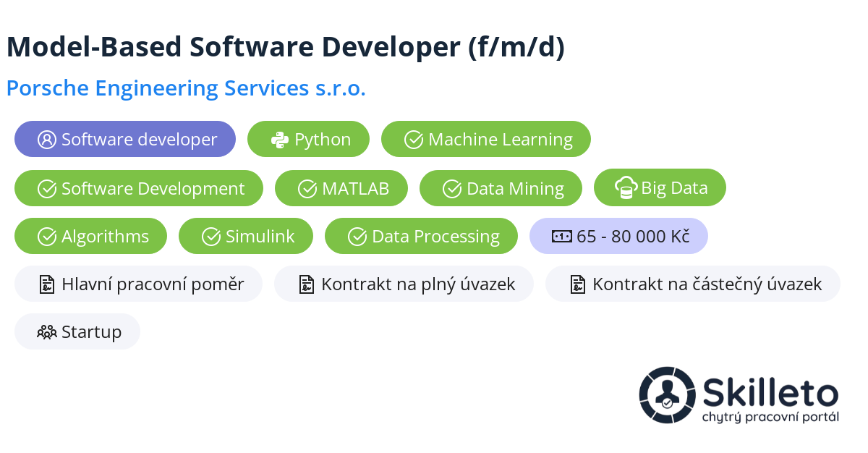Click the checkmark icon beside Algorithms
The width and height of the screenshot is (868, 453).
pyautogui.click(x=47, y=237)
